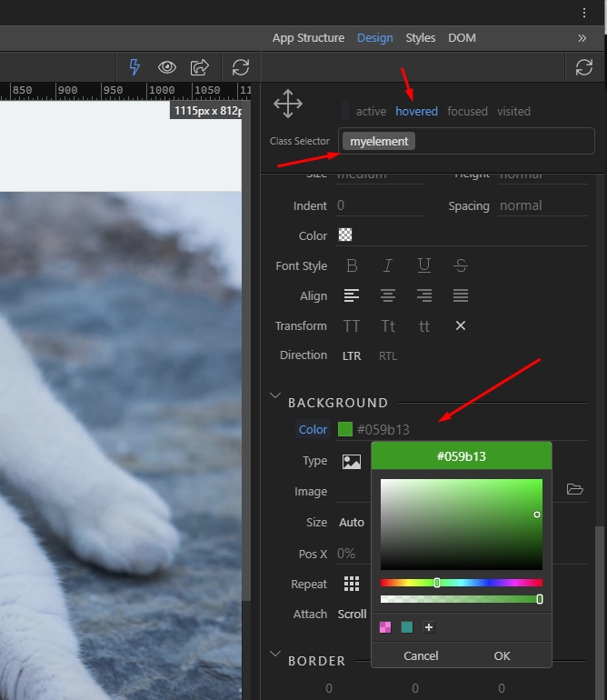Edit the Spacing normal field
The image size is (607, 700).
(x=542, y=205)
